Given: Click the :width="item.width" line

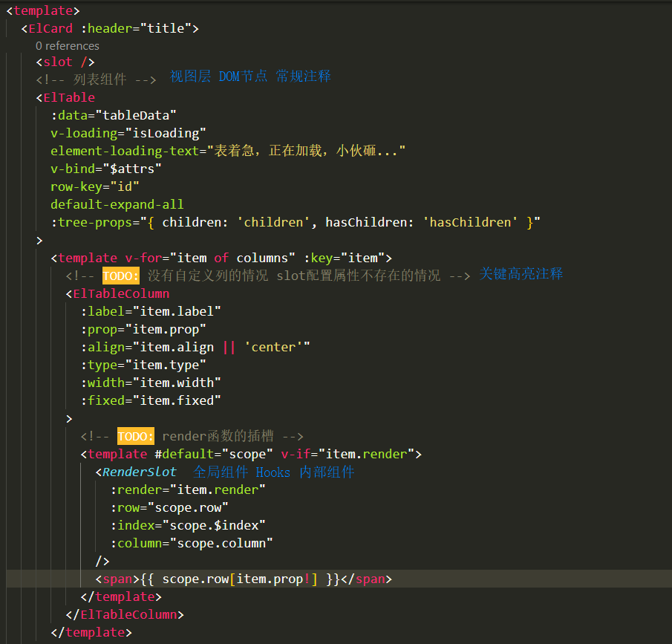Looking at the screenshot, I should 151,383.
